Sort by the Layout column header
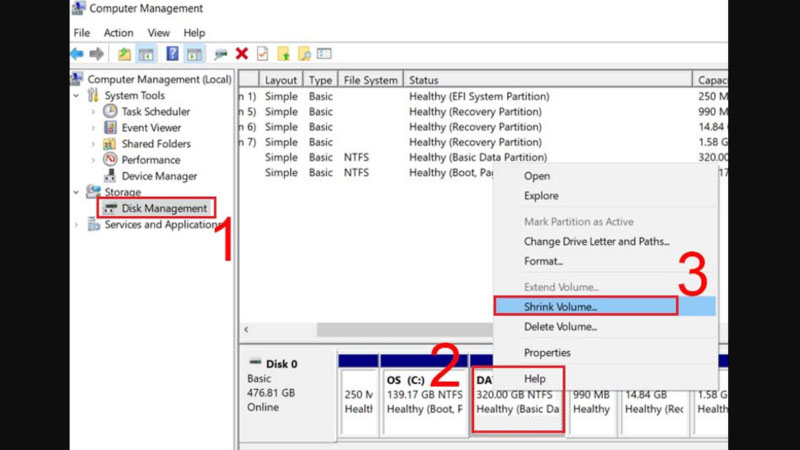 (x=281, y=80)
